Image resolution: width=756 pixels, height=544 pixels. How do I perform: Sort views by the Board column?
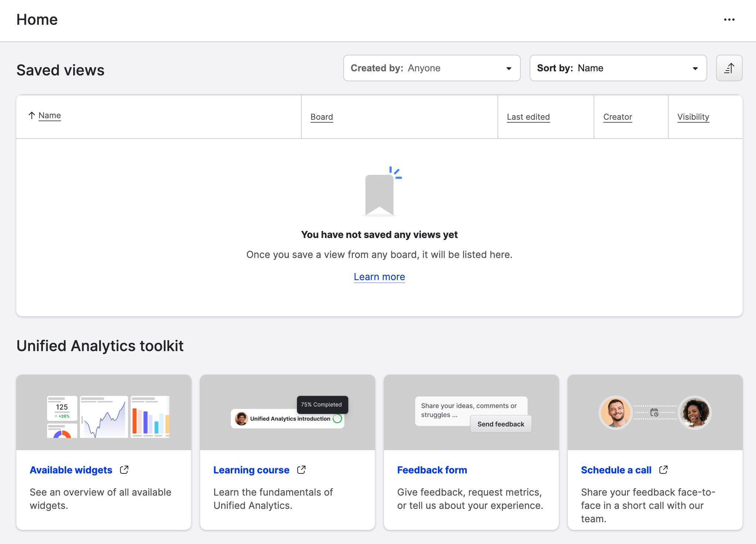pyautogui.click(x=321, y=117)
